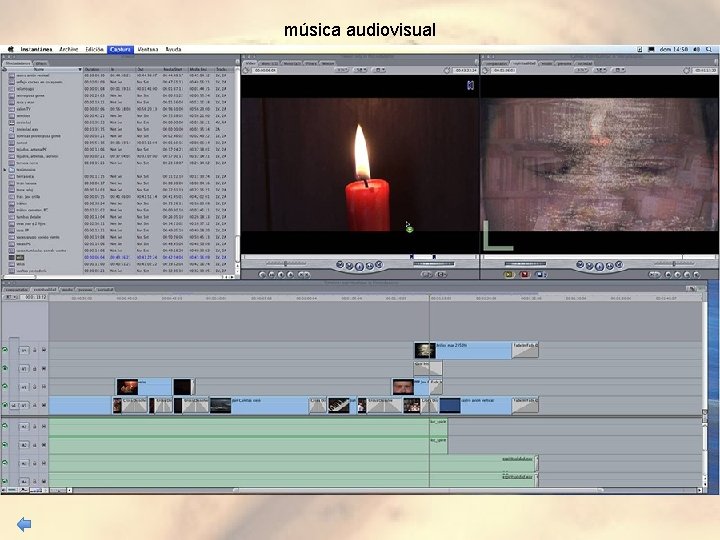Click yellow Insert edit button in Canvas
Screen dimensions: 720x540
tap(509, 274)
